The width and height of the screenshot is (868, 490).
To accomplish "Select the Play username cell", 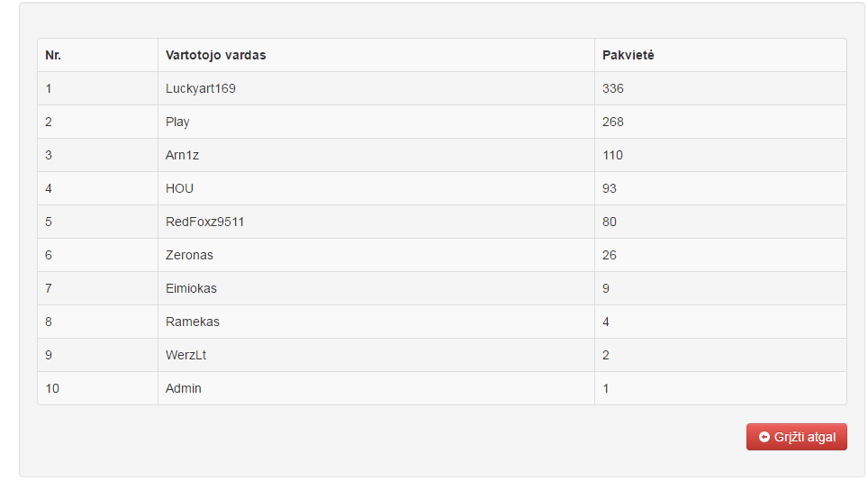I will pos(376,122).
